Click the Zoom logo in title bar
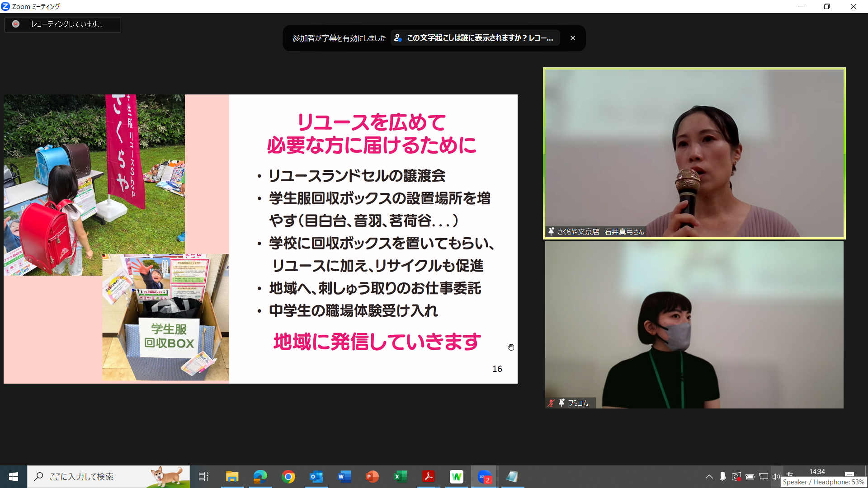868x488 pixels. [x=5, y=6]
